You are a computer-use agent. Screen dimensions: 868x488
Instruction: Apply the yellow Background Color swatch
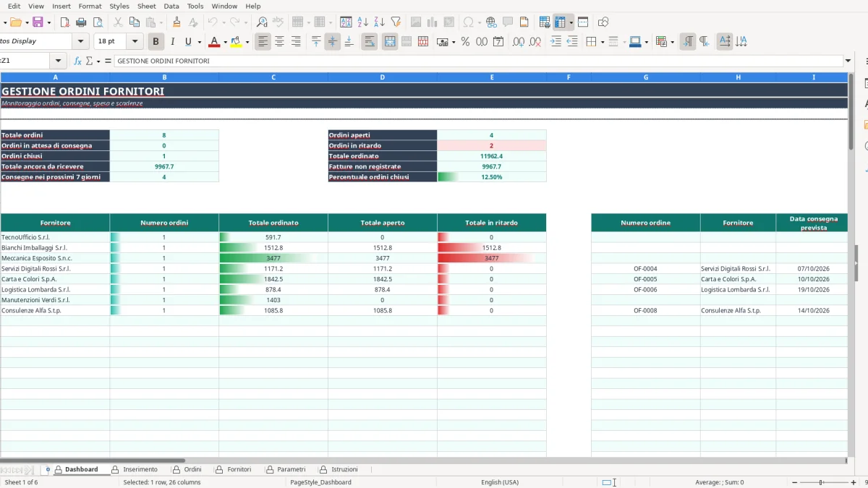236,42
